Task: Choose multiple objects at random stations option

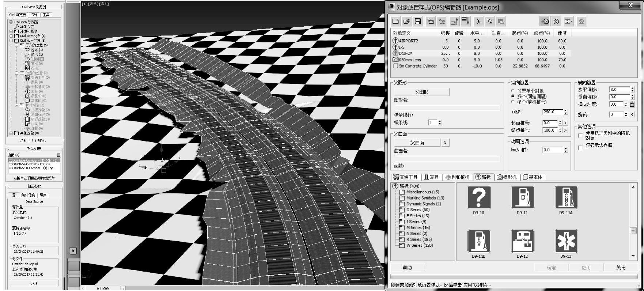Action: (513, 102)
